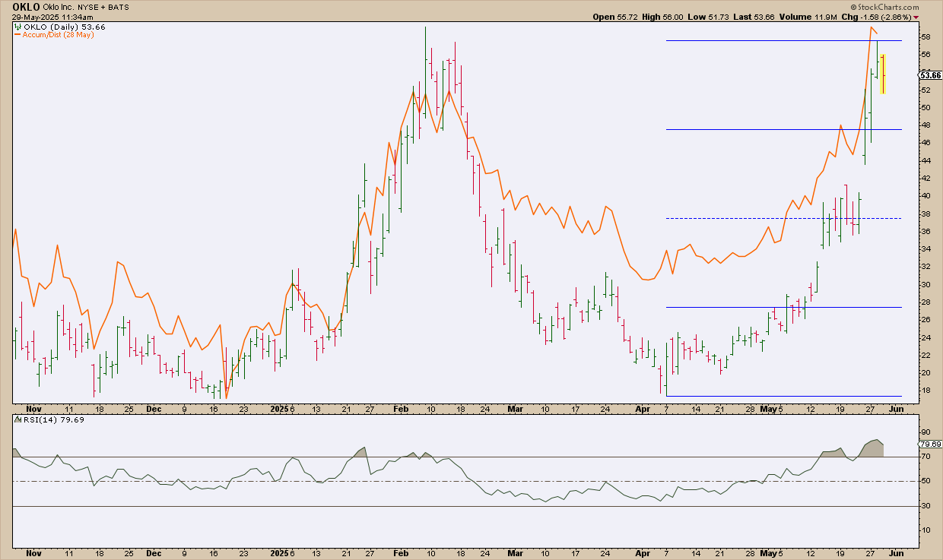Select the Last 53.66 header value
Image resolution: width=943 pixels, height=560 pixels.
click(752, 16)
